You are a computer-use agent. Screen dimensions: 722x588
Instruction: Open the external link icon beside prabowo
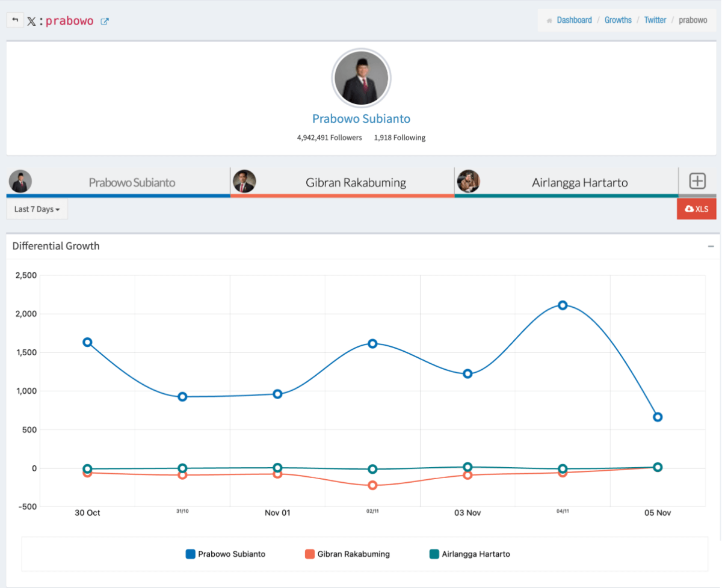pos(105,22)
